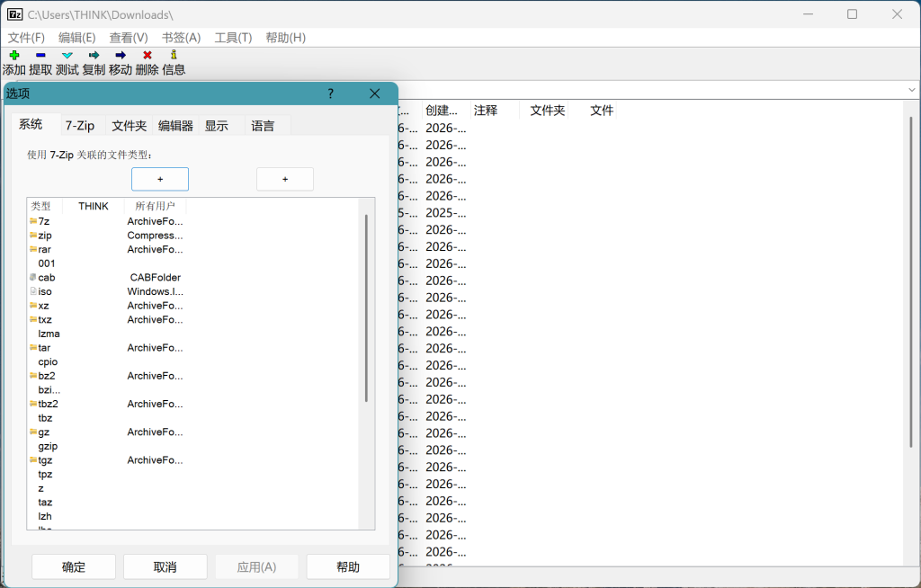
Task: Click the Move (移动) toolbar icon
Action: tap(121, 56)
